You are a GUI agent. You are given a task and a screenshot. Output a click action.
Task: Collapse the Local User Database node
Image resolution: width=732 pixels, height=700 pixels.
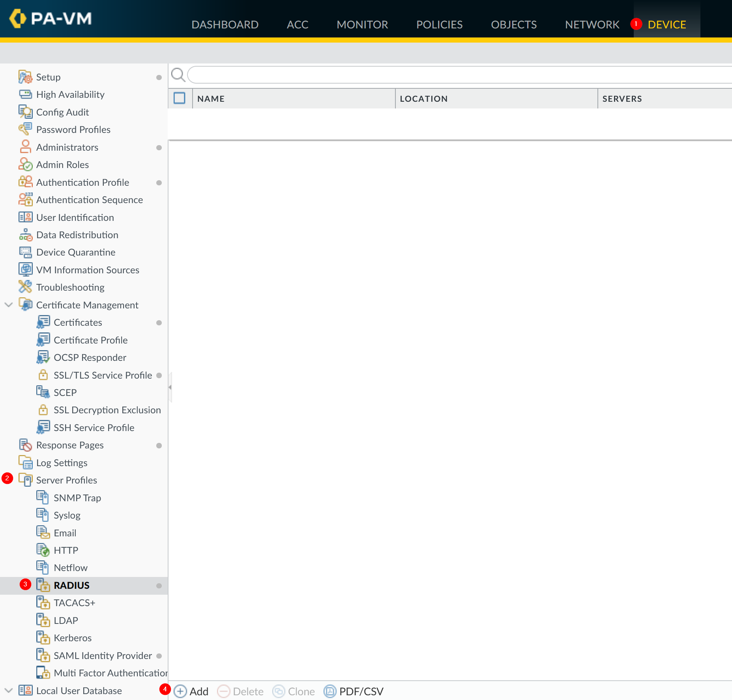click(9, 691)
